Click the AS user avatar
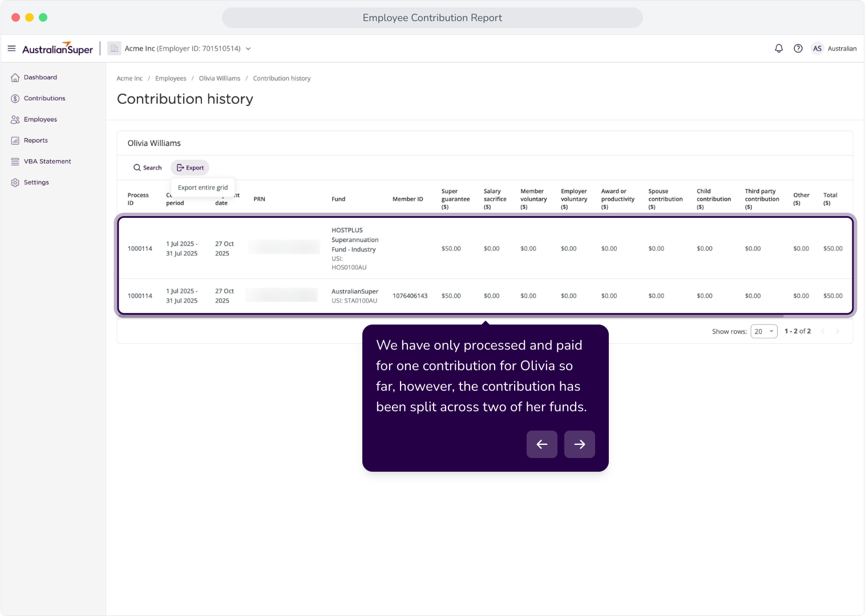The height and width of the screenshot is (616, 865). (817, 48)
